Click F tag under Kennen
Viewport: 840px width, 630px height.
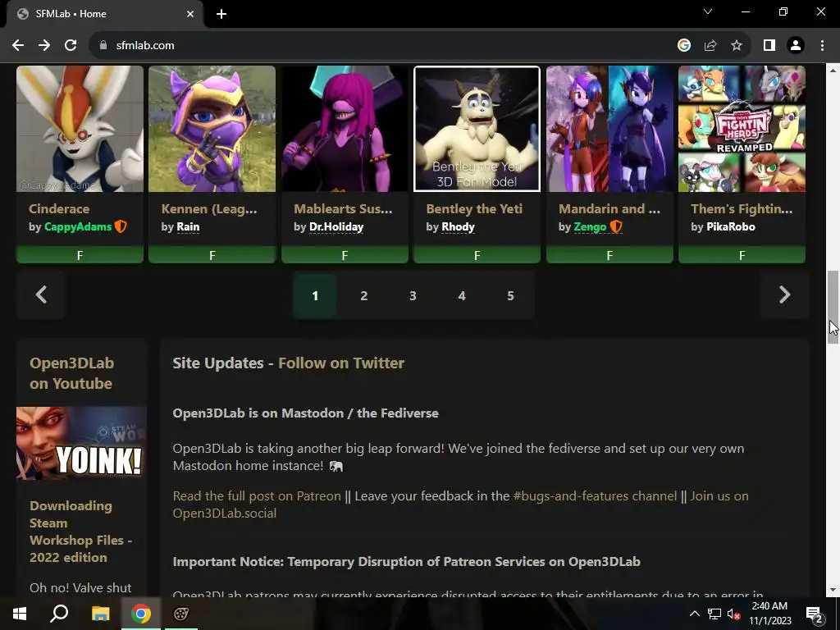[212, 256]
